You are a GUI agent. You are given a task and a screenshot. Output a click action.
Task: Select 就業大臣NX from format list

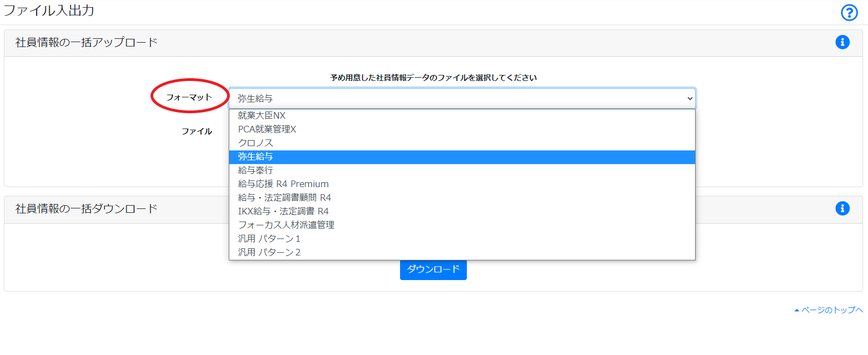pyautogui.click(x=462, y=115)
